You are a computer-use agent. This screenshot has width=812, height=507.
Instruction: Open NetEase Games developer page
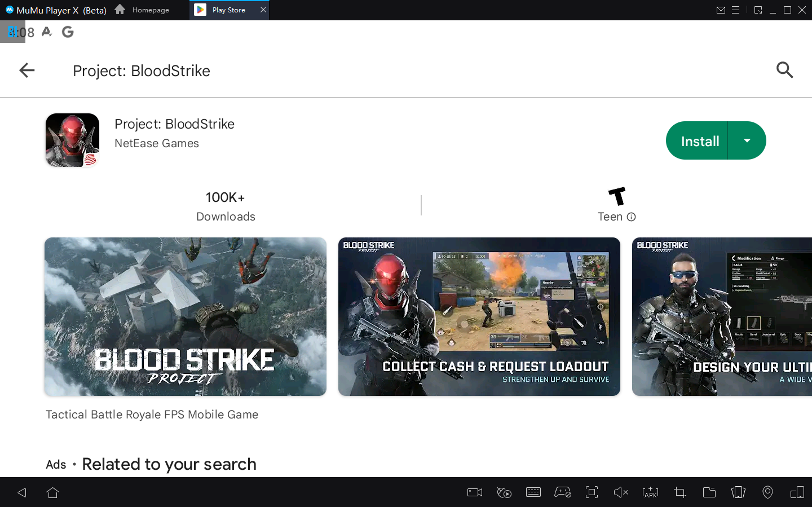coord(157,143)
